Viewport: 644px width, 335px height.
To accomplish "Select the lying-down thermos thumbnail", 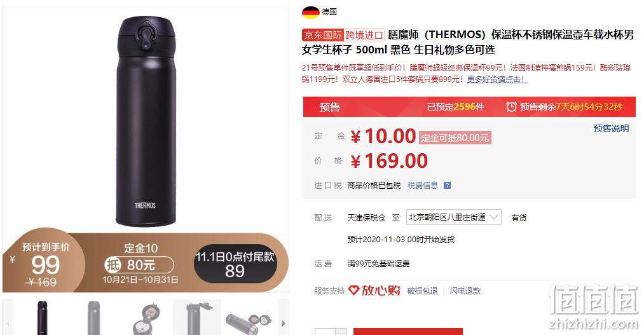I will click(249, 318).
